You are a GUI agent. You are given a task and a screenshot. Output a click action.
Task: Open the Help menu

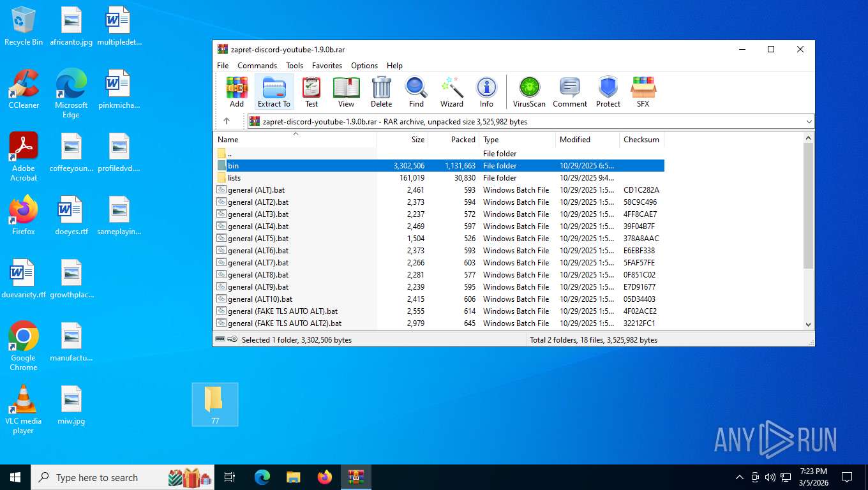click(394, 65)
